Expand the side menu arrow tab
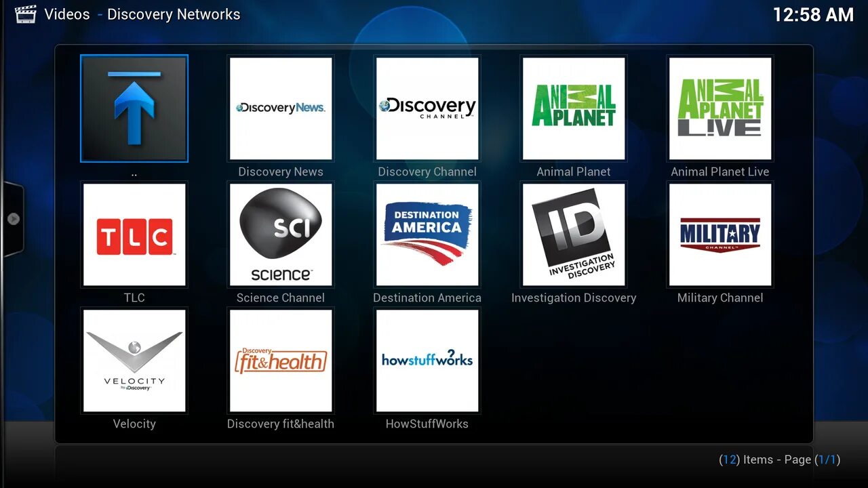The width and height of the screenshot is (868, 488). point(13,219)
